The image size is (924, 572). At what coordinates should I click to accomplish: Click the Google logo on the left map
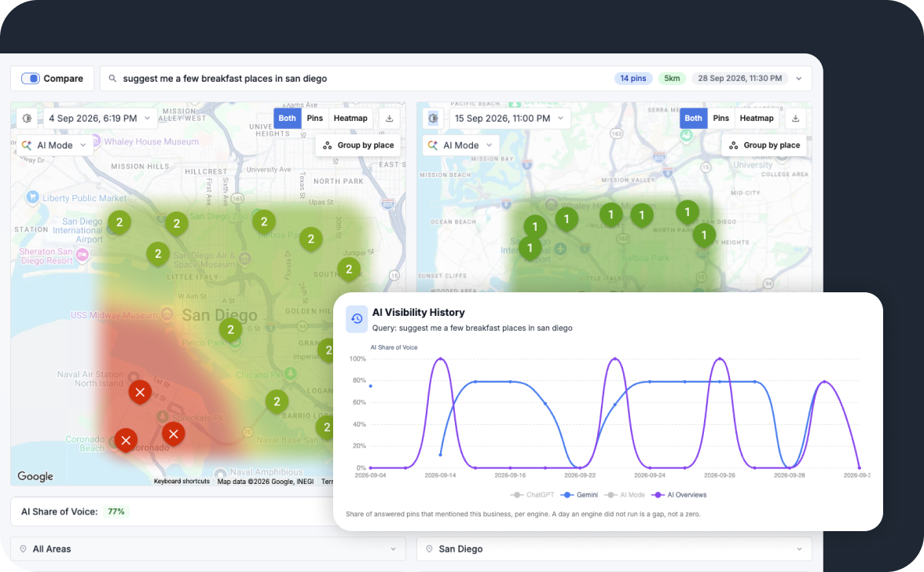35,476
